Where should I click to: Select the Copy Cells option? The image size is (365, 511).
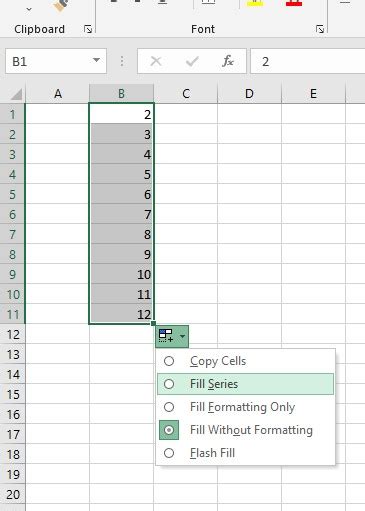pyautogui.click(x=245, y=361)
